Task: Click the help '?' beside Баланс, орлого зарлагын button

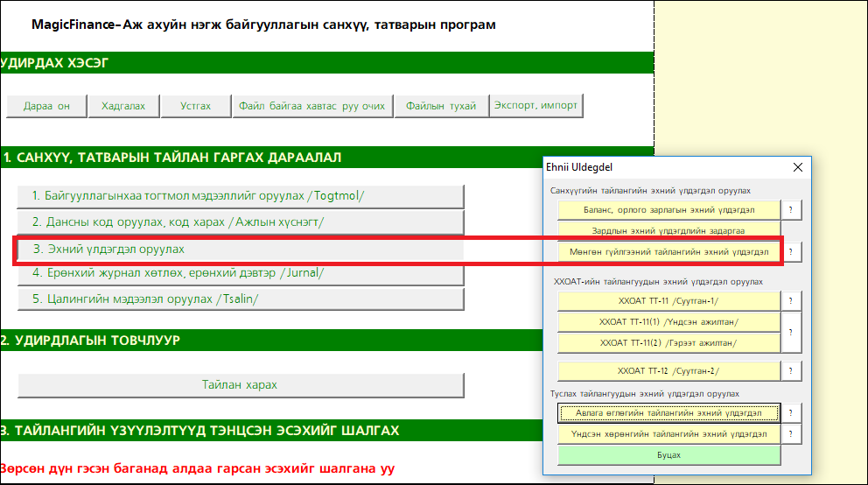Action: [x=791, y=210]
